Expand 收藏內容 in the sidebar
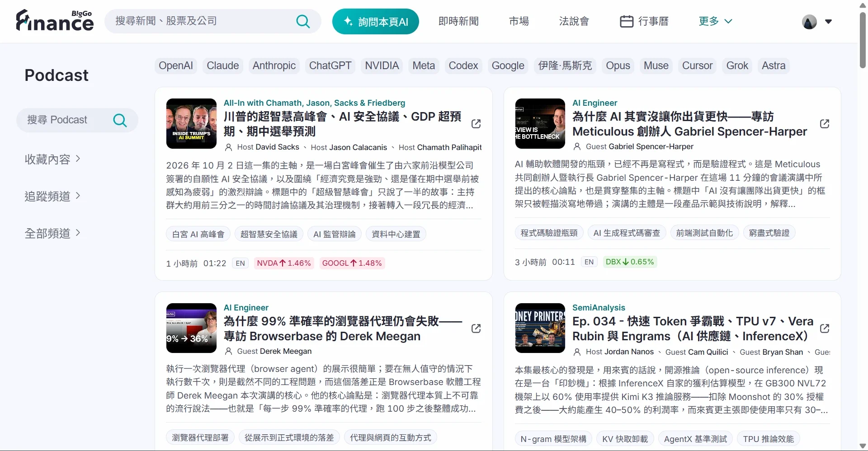The image size is (868, 451). [52, 159]
